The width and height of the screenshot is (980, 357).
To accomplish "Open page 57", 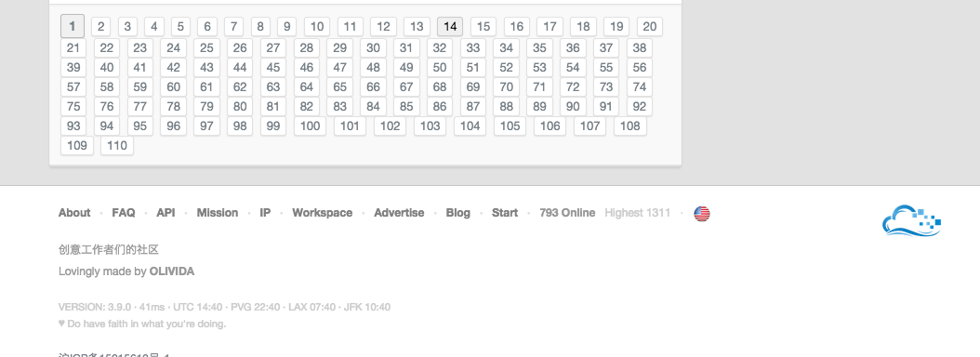I will (x=73, y=86).
